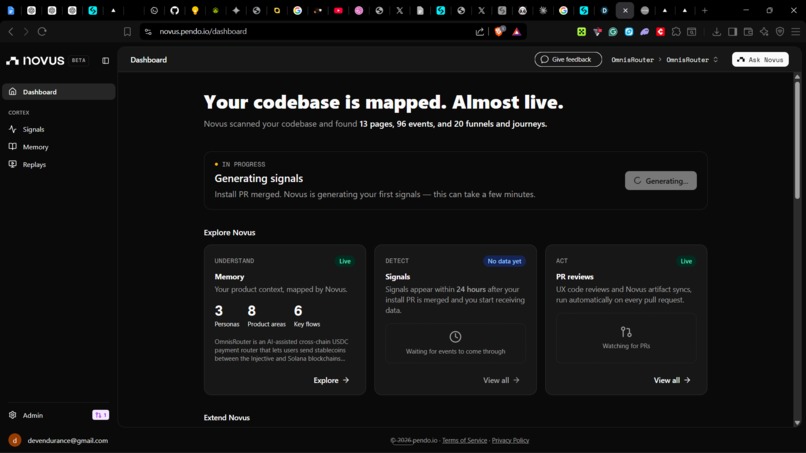Image resolution: width=806 pixels, height=453 pixels.
Task: Click the red C extension icon
Action: 661,31
